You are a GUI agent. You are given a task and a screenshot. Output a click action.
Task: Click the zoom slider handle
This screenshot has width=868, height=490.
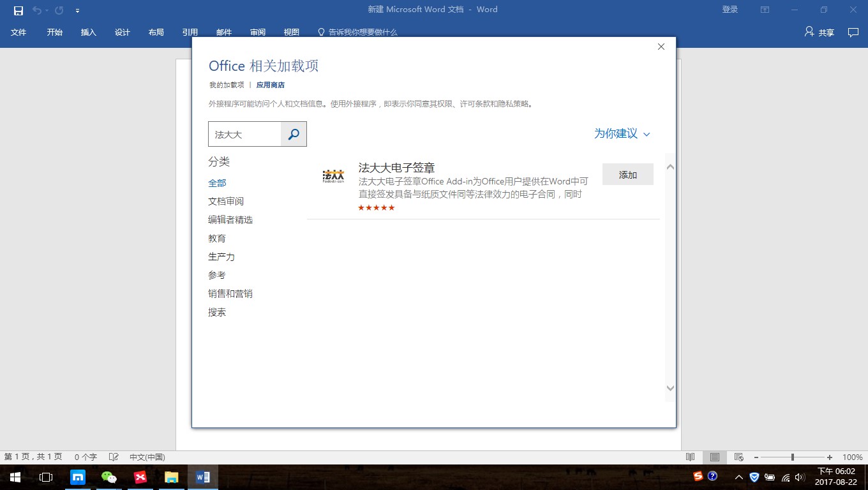click(x=793, y=457)
